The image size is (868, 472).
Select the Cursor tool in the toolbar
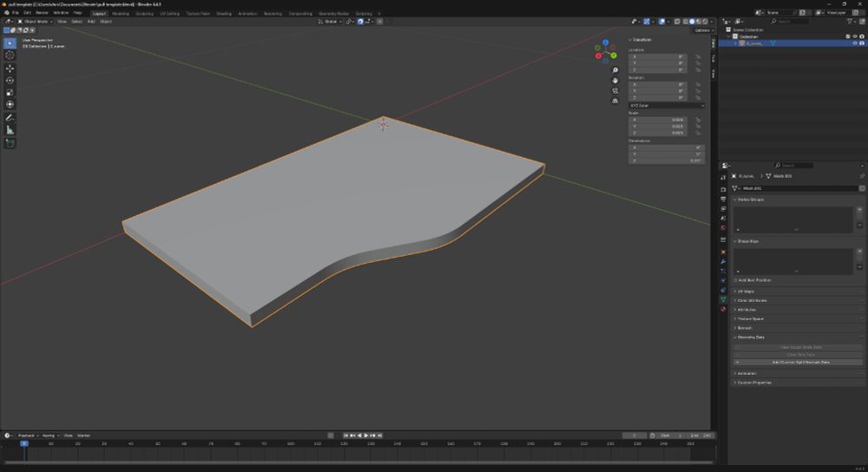point(10,56)
